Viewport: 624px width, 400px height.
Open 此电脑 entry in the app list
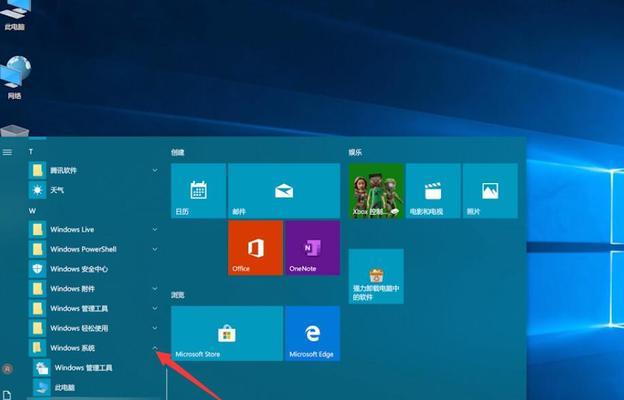[x=94, y=388]
